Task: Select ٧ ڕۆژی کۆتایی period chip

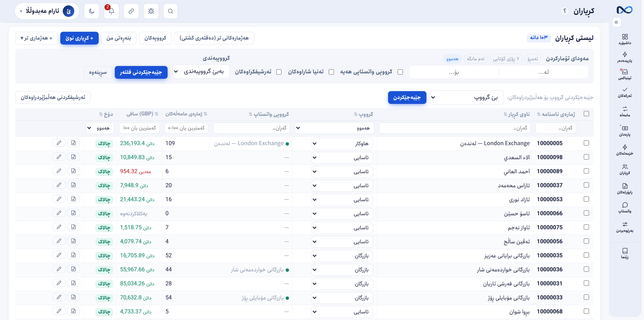Action: 506,59
